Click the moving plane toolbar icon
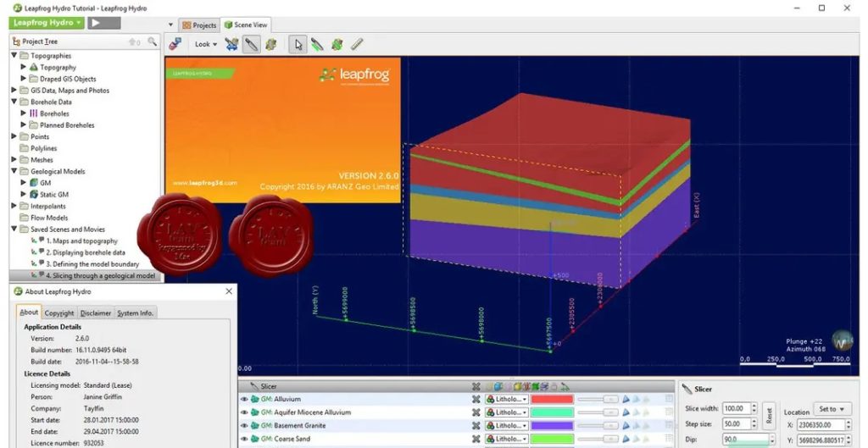 click(x=270, y=44)
